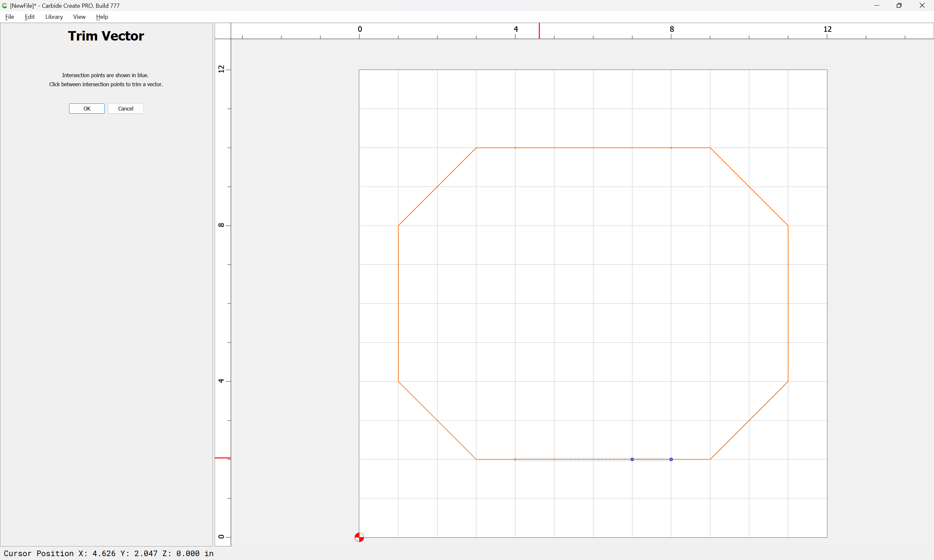Click the red origin marker at stock corner
934x560 pixels.
point(359,537)
